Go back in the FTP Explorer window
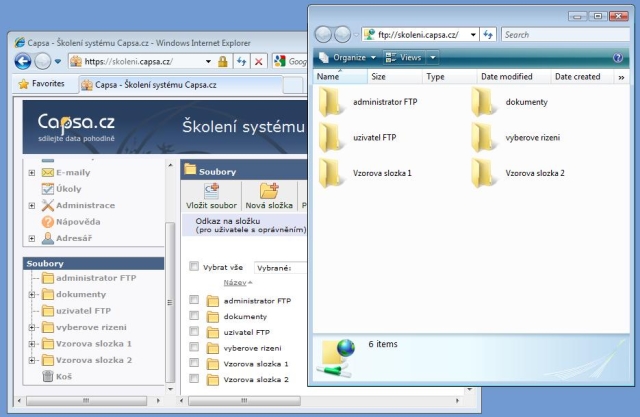 tap(323, 35)
